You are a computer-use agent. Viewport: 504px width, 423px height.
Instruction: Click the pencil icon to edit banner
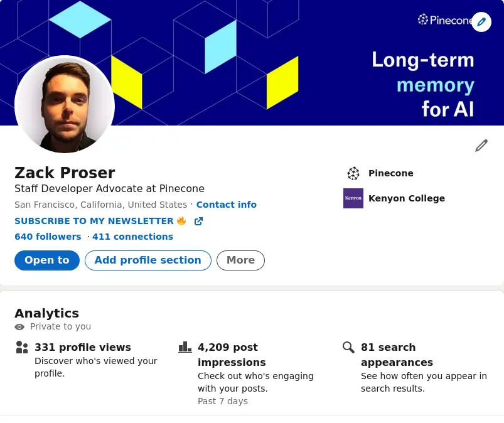(x=481, y=22)
